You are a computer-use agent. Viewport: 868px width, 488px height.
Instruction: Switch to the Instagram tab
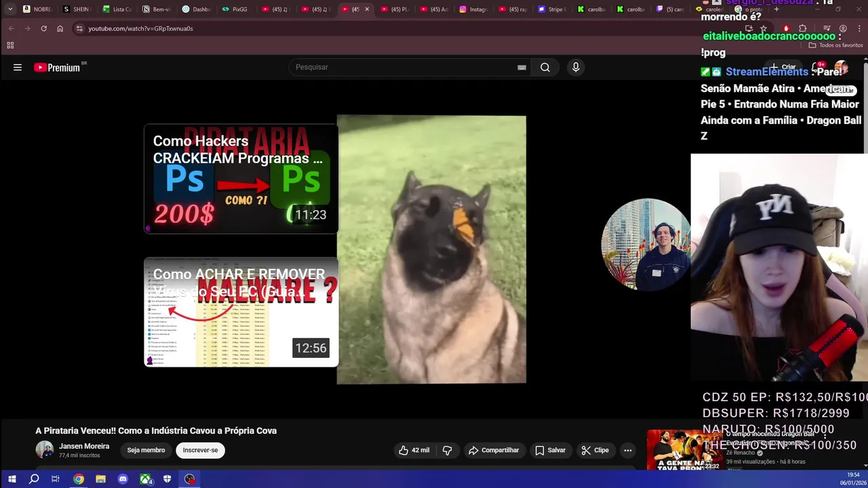point(474,9)
